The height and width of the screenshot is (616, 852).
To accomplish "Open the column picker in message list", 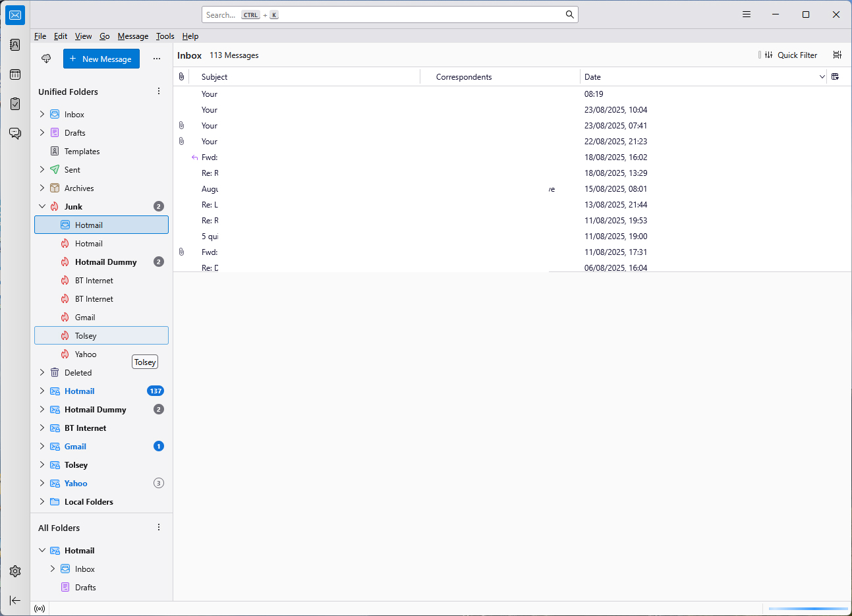I will coord(835,77).
